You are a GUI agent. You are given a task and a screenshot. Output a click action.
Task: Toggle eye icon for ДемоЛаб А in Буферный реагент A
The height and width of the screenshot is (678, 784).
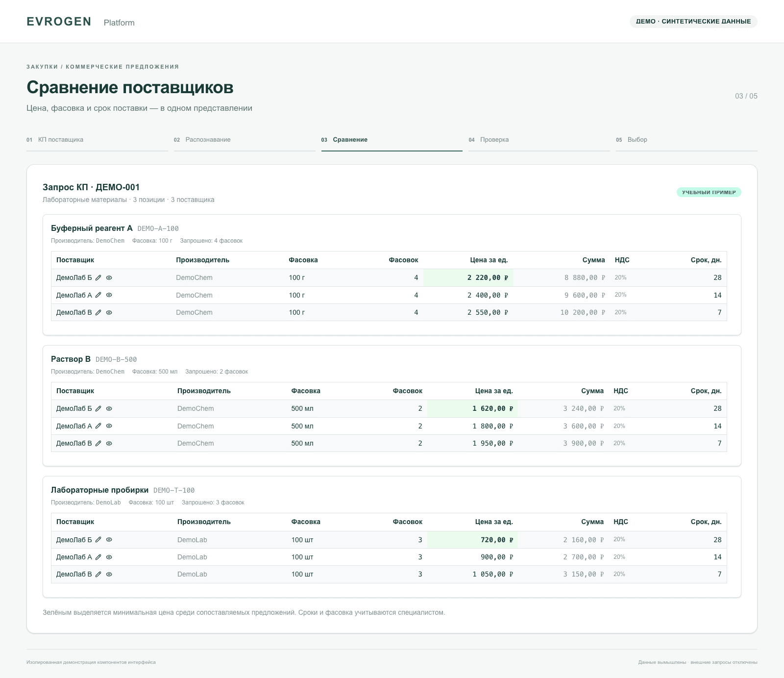click(109, 295)
